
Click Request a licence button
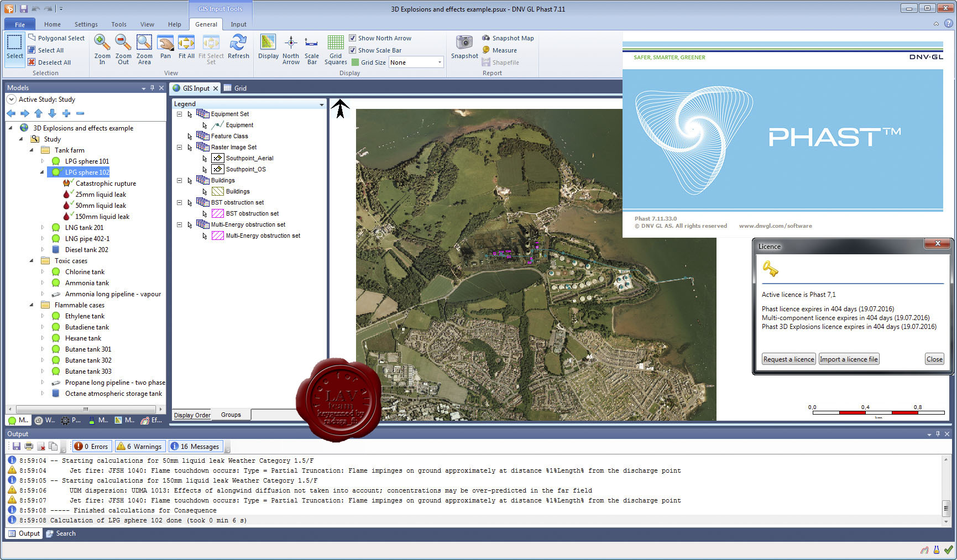789,359
